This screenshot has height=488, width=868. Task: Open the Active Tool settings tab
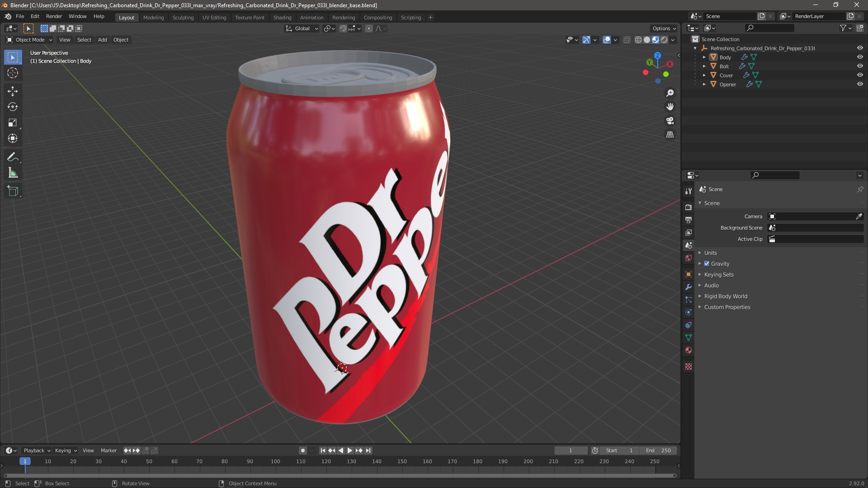[x=689, y=191]
